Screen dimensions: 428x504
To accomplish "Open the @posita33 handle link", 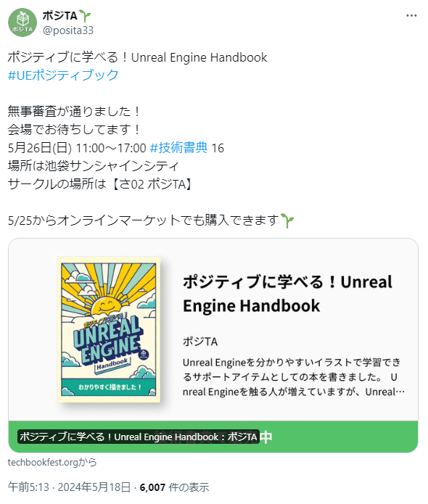I will pos(68,30).
